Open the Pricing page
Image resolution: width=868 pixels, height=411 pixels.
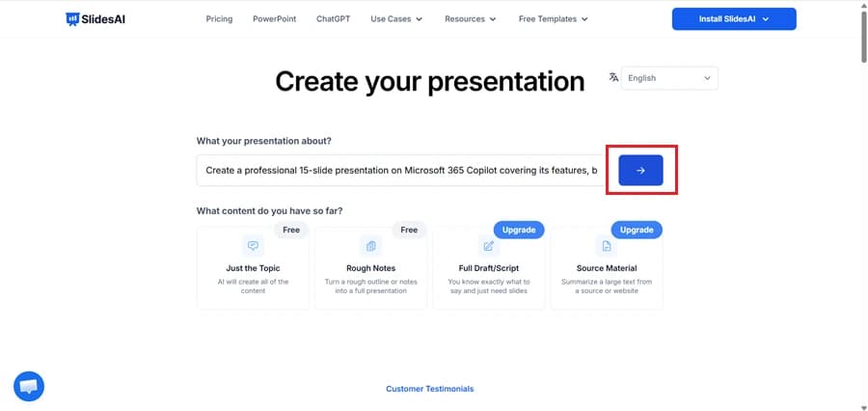pyautogui.click(x=219, y=19)
